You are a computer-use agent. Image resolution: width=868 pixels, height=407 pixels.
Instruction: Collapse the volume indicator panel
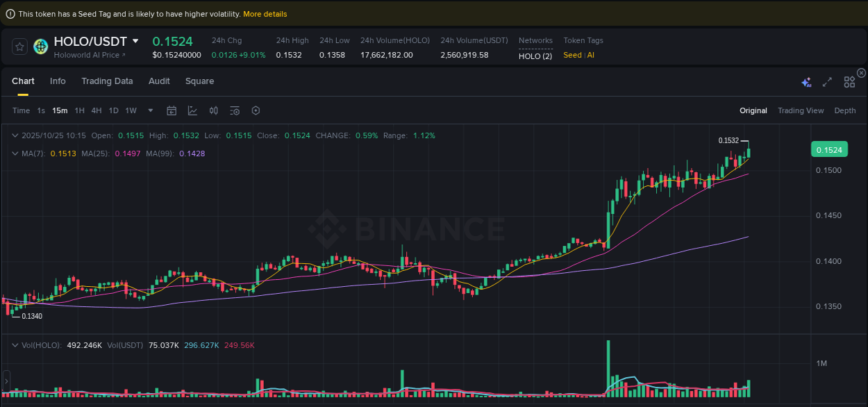15,344
